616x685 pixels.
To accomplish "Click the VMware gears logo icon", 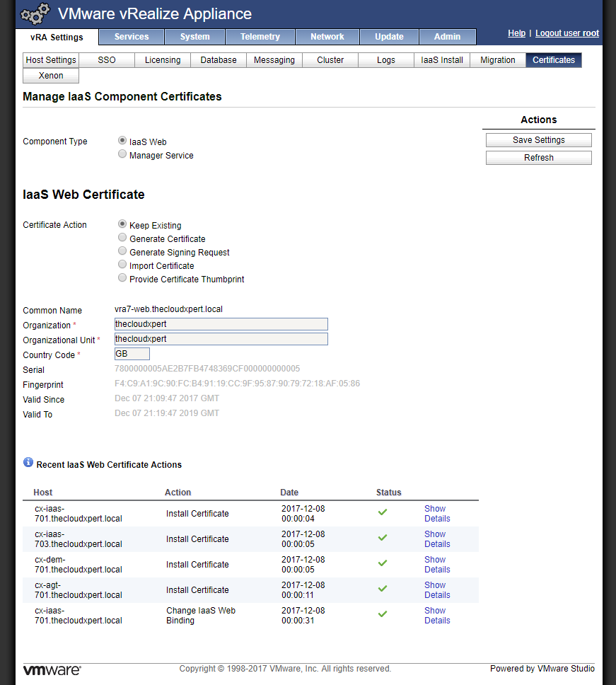I will tap(35, 14).
